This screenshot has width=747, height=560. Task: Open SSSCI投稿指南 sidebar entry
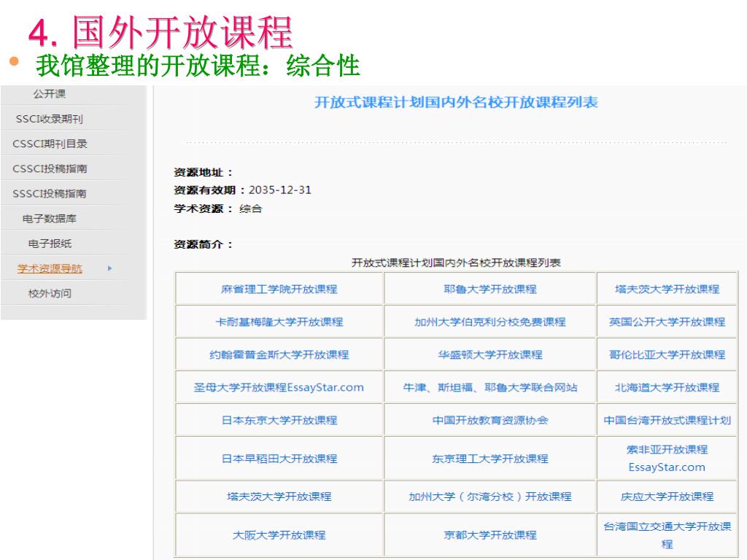coord(50,194)
